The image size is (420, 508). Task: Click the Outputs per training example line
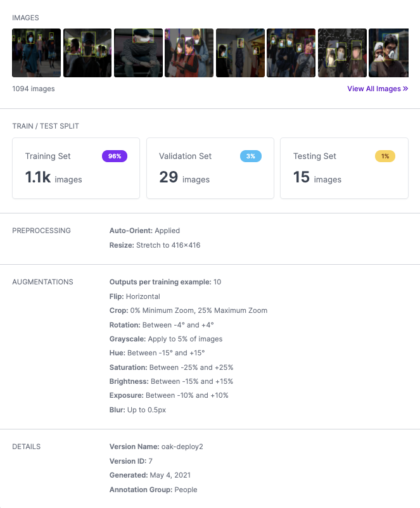pos(165,282)
